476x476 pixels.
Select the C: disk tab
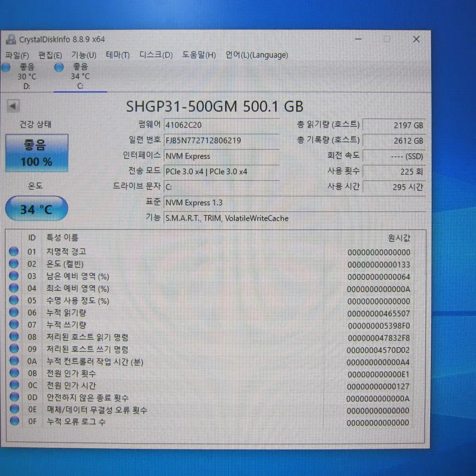click(x=80, y=76)
